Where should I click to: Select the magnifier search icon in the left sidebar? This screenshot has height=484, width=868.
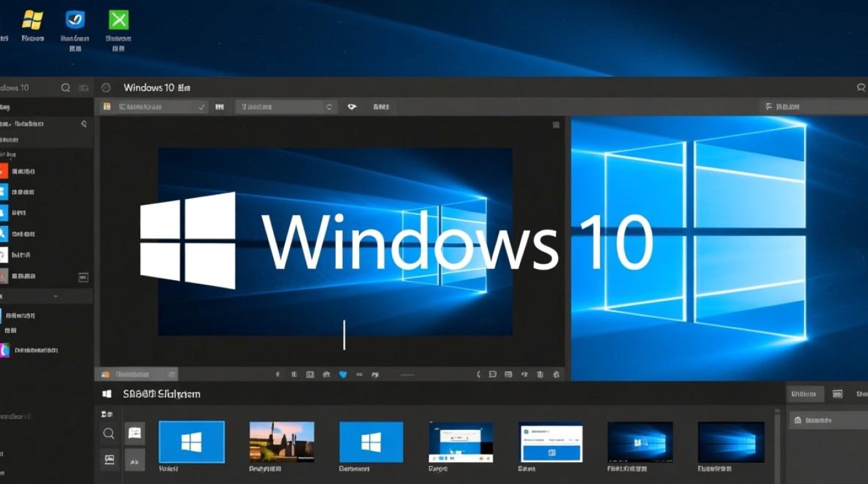pos(64,87)
